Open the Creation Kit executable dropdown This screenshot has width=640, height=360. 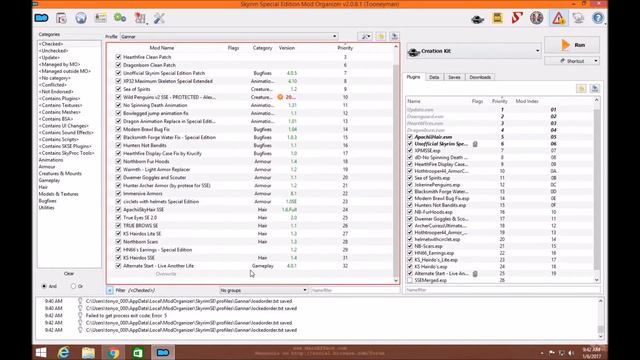pos(473,51)
